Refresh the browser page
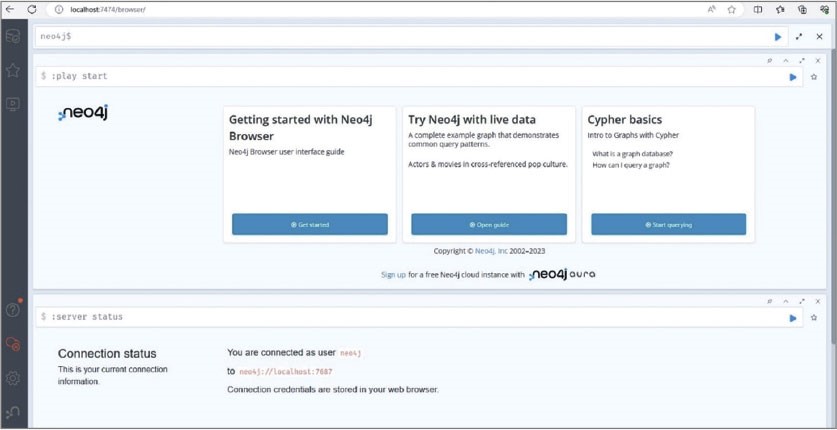 click(32, 9)
